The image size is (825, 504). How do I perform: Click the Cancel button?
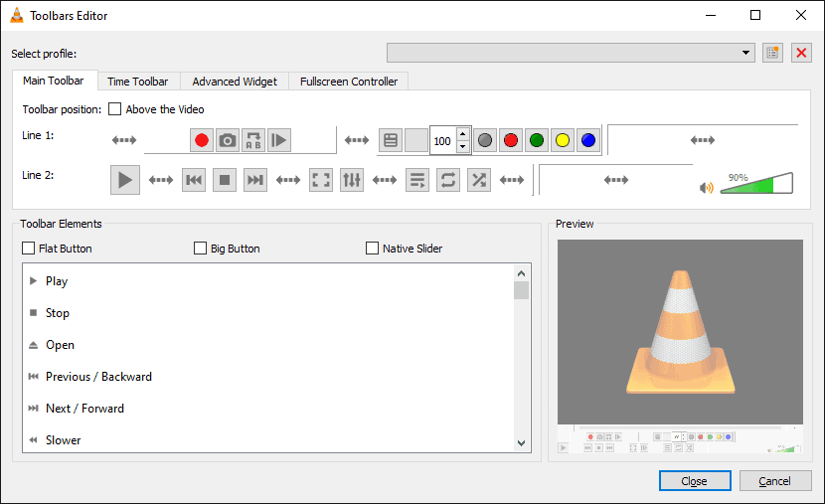pyautogui.click(x=775, y=481)
